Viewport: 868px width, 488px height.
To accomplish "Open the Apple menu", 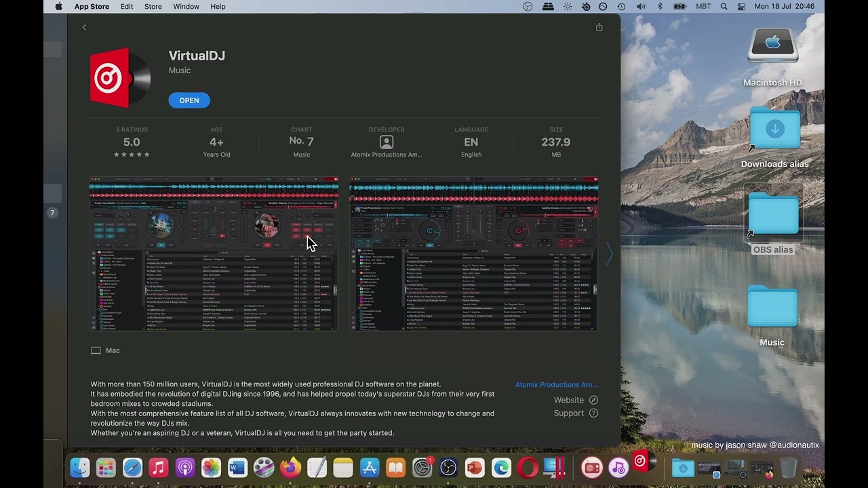I will point(58,6).
